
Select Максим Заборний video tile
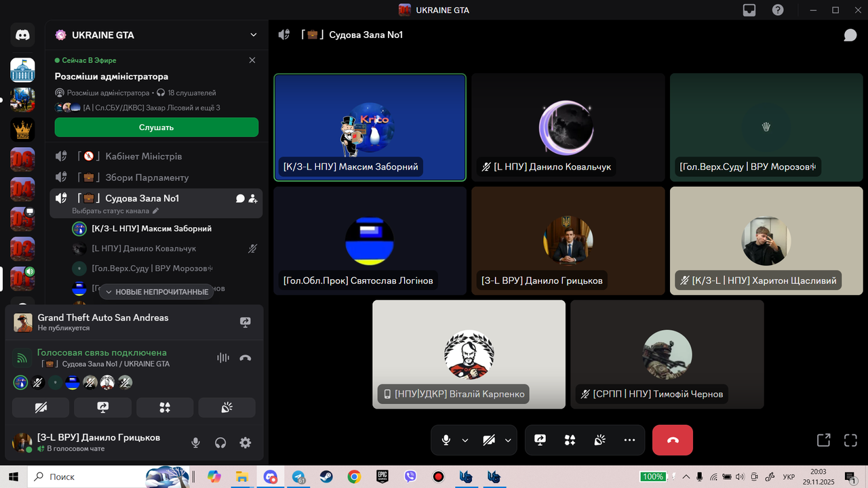coord(370,127)
